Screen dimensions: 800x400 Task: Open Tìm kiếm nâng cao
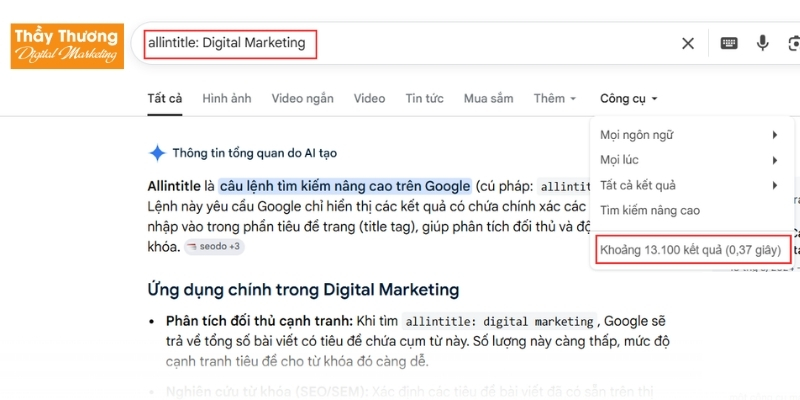(650, 210)
